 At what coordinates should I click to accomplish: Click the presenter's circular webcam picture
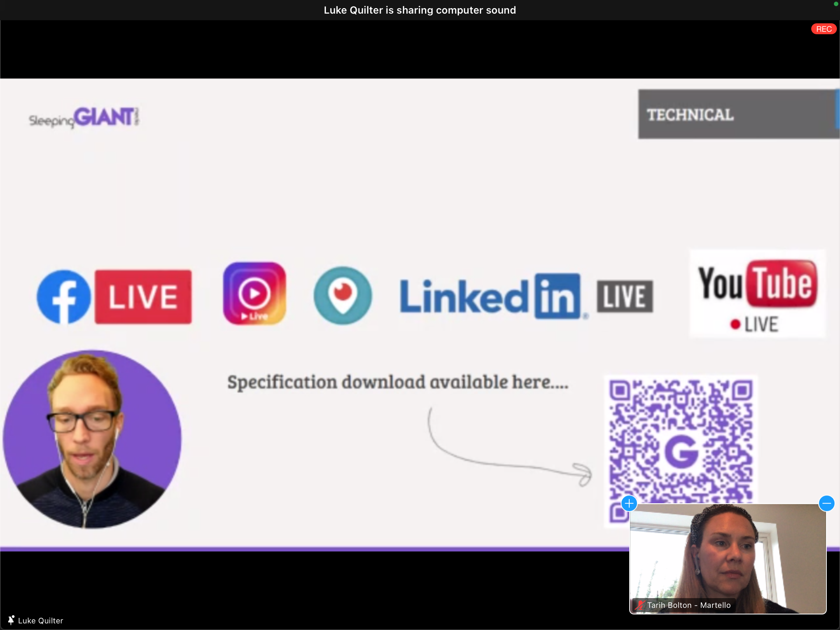coord(92,439)
